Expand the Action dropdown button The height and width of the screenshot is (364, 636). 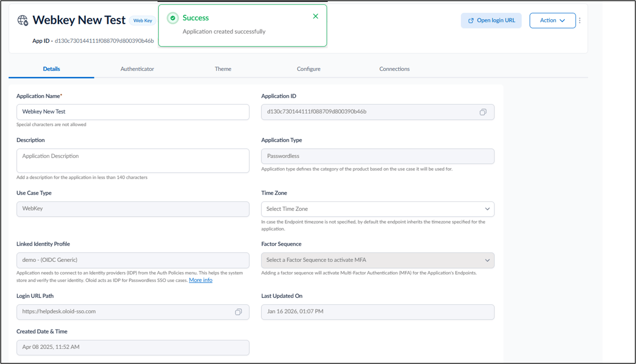pos(552,21)
